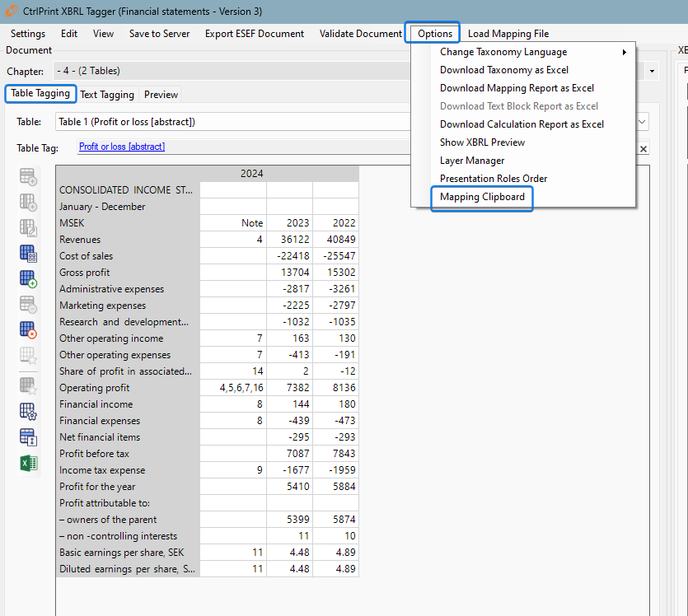The image size is (688, 616).
Task: Choose Show XBRL Preview
Action: (x=482, y=142)
